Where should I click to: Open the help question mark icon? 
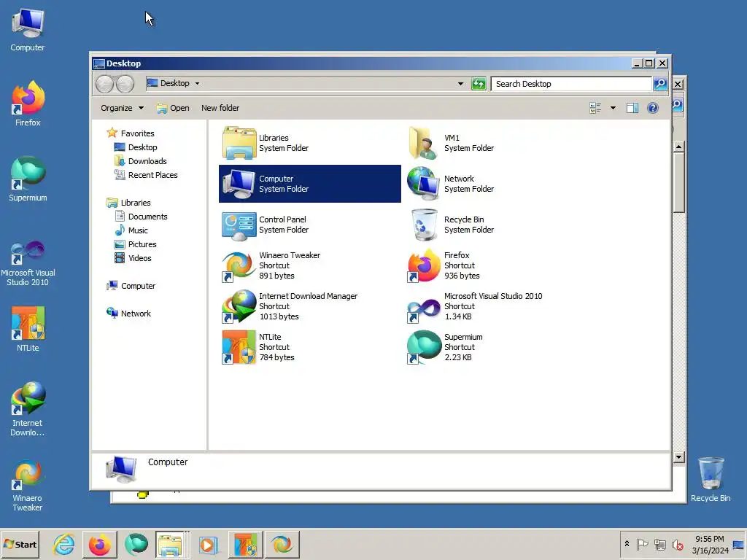coord(653,108)
